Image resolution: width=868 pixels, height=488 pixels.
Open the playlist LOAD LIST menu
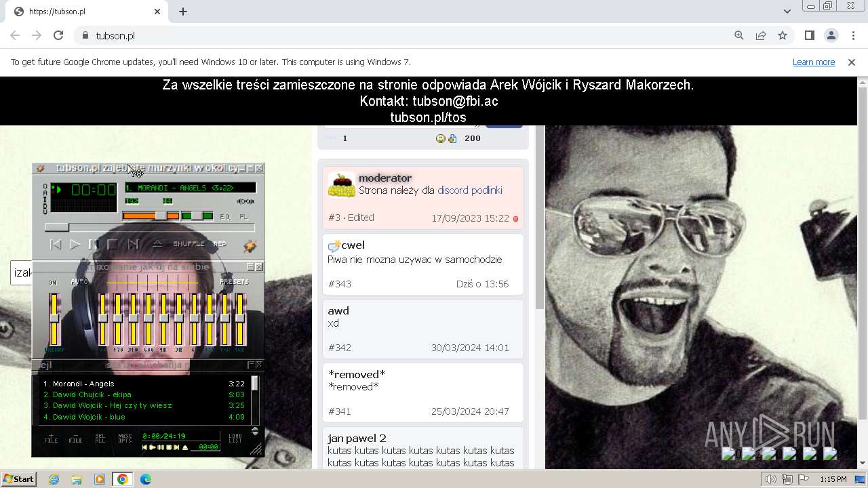pyautogui.click(x=235, y=439)
